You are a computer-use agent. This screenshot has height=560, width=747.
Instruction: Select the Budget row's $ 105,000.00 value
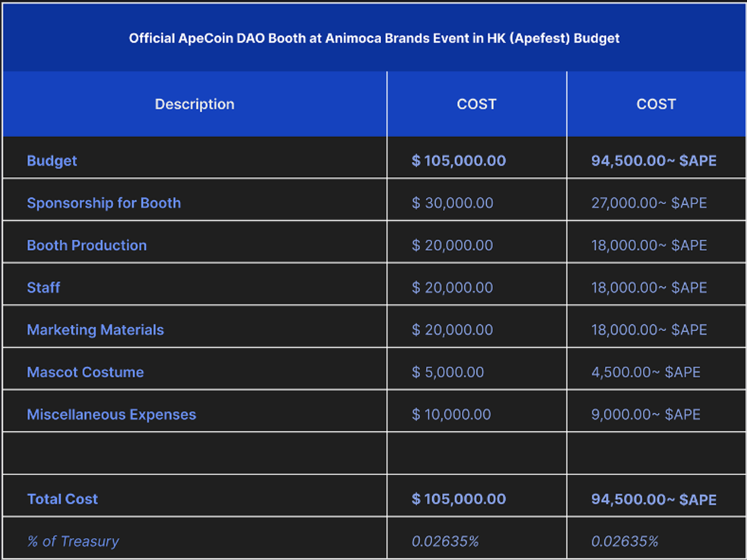click(x=459, y=161)
